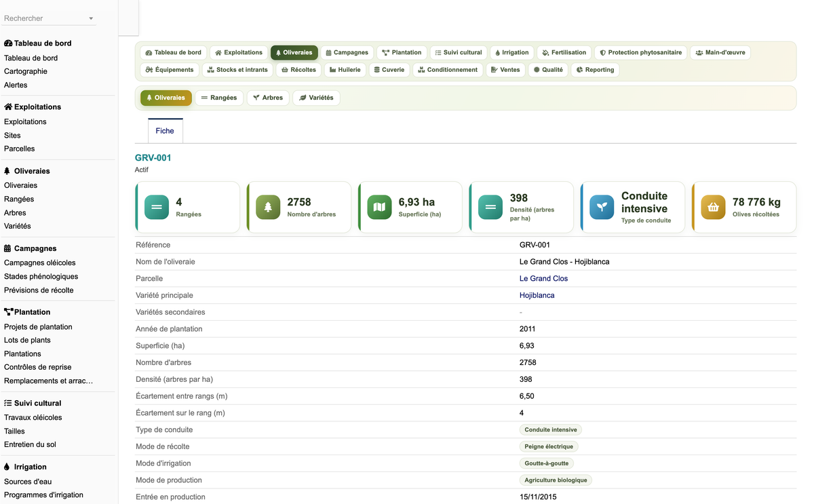Open Entretien du sol in sidebar
The image size is (814, 504).
pyautogui.click(x=30, y=445)
